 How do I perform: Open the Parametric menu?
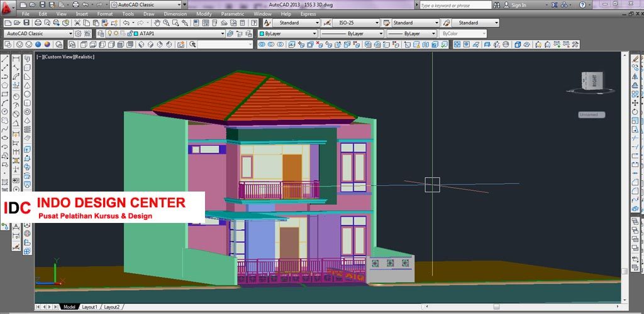click(x=233, y=14)
